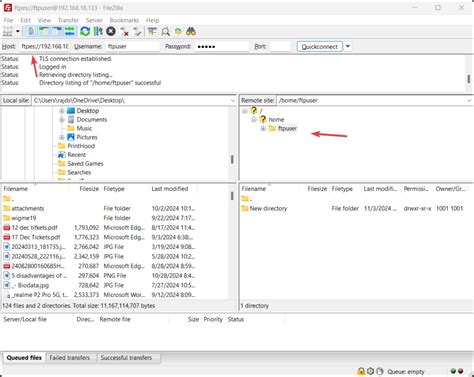Open the Bookmarks menu
The image size is (474, 377).
(x=124, y=20)
